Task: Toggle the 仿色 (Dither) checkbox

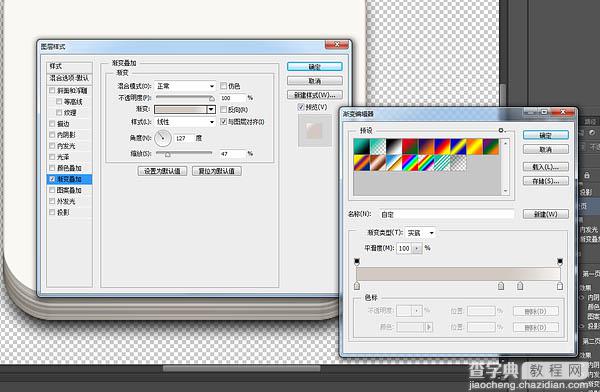Action: pos(223,86)
